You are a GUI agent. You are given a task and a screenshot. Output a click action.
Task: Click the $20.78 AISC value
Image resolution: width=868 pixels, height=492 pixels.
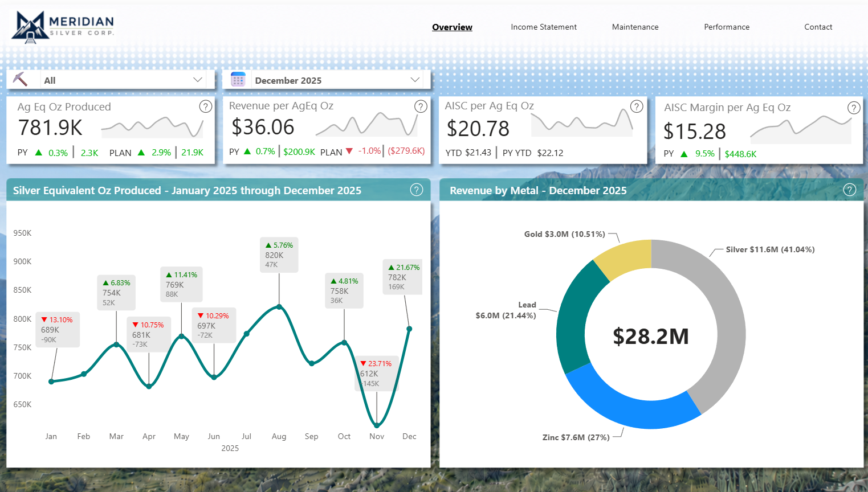tap(478, 129)
